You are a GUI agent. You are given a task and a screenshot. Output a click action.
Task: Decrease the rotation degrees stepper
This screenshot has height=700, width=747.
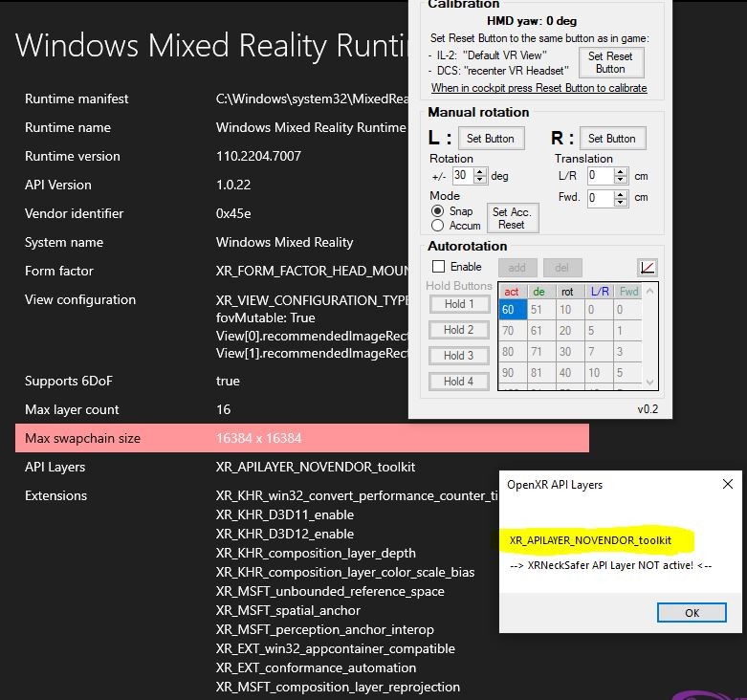click(480, 180)
